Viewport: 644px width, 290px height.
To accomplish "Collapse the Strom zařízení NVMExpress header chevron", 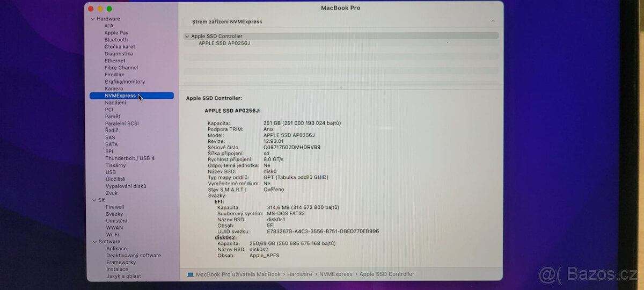I will 493,21.
